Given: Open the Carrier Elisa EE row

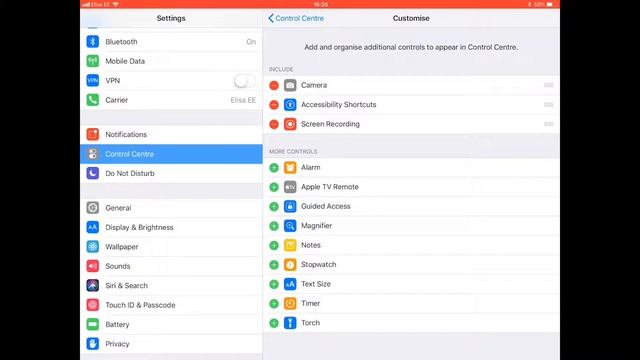Looking at the screenshot, I should click(171, 100).
